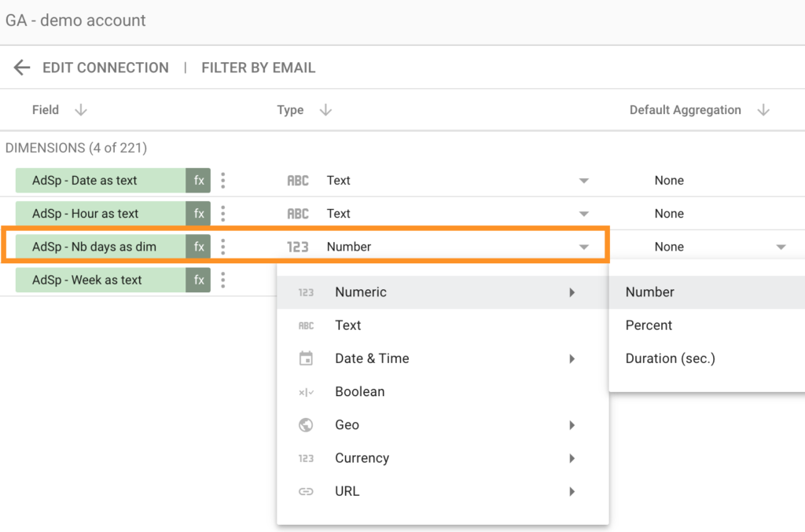This screenshot has height=532, width=805.
Task: Choose Boolean type from the menu
Action: [443, 392]
